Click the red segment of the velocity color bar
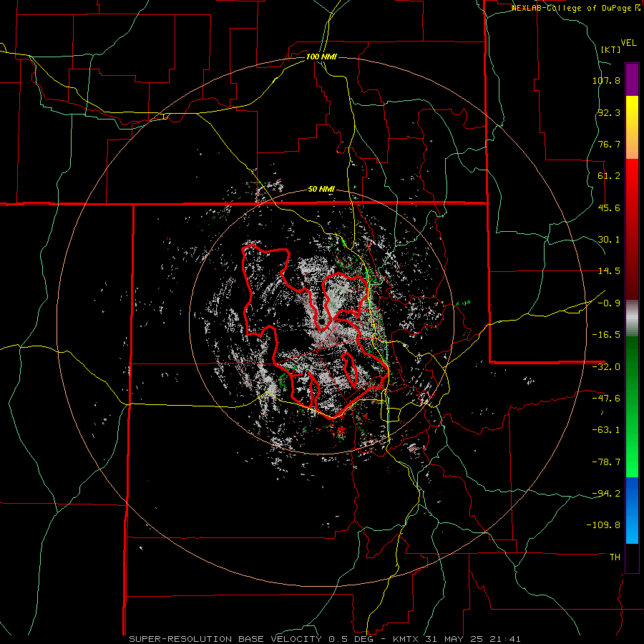The height and width of the screenshot is (644, 644). click(x=632, y=229)
